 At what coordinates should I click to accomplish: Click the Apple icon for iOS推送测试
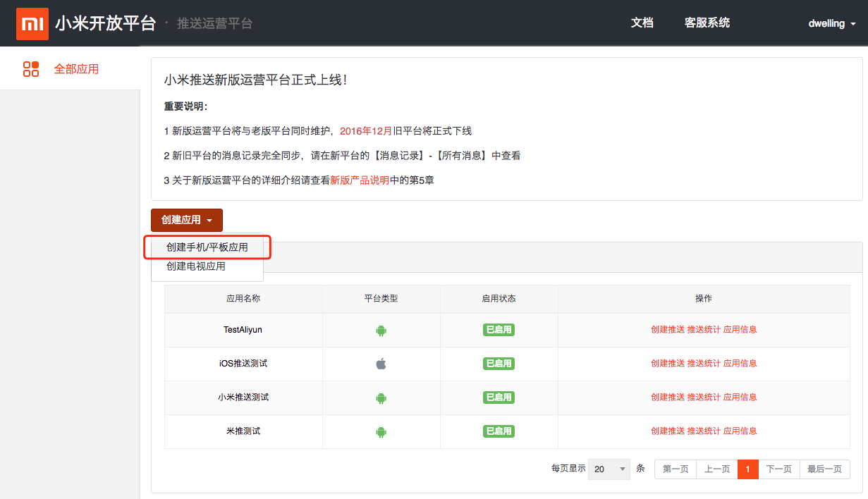click(381, 364)
